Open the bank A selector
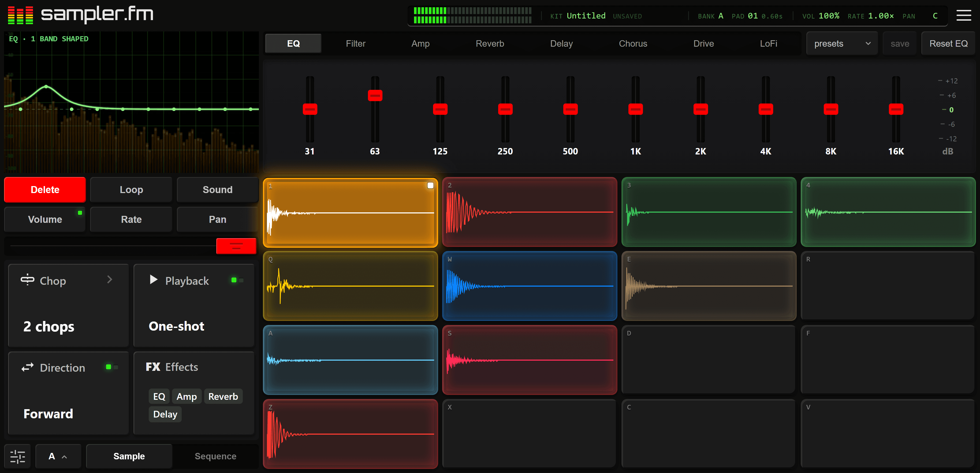The height and width of the screenshot is (473, 980). click(x=58, y=456)
